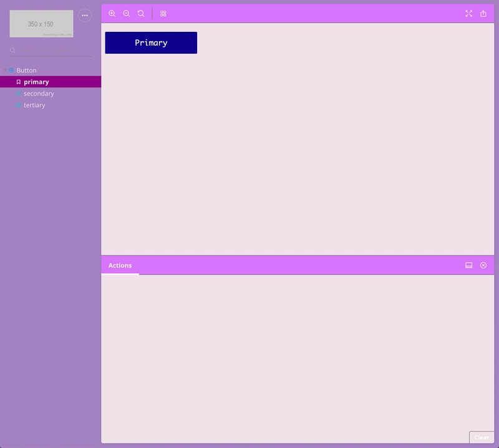Click the blue Primary button

(151, 42)
